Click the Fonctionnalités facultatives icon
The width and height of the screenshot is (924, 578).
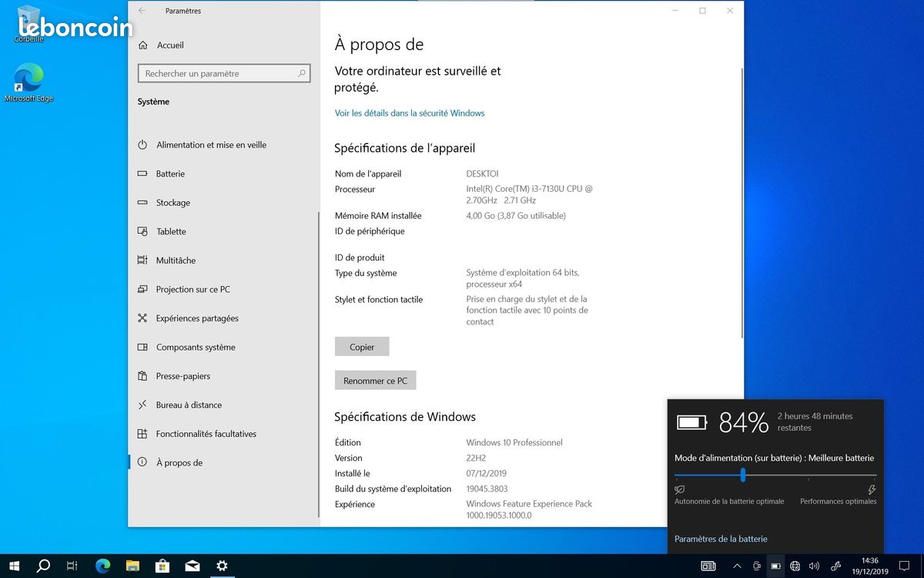click(142, 434)
